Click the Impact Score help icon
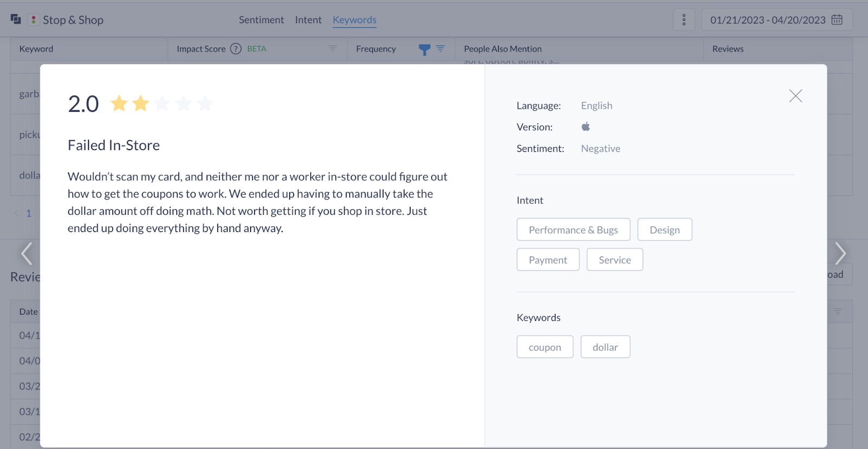868x449 pixels. coord(235,49)
